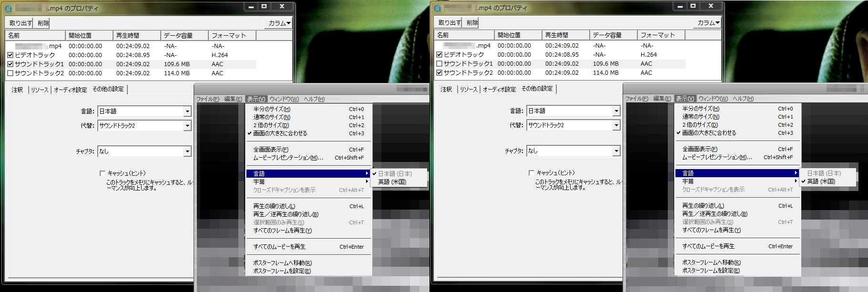868x292 pixels.
Task: Open 言語 combo box in left properties window
Action: pos(144,111)
